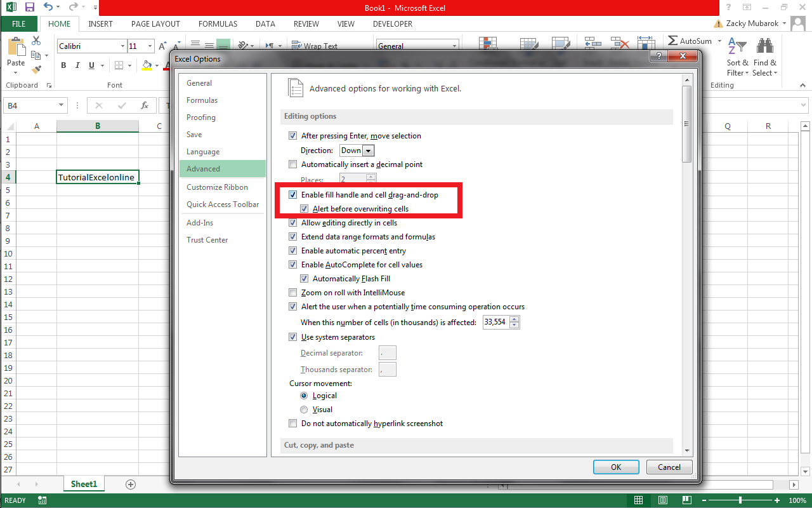The width and height of the screenshot is (812, 508).
Task: Click the macro record icon in status bar
Action: pos(42,500)
